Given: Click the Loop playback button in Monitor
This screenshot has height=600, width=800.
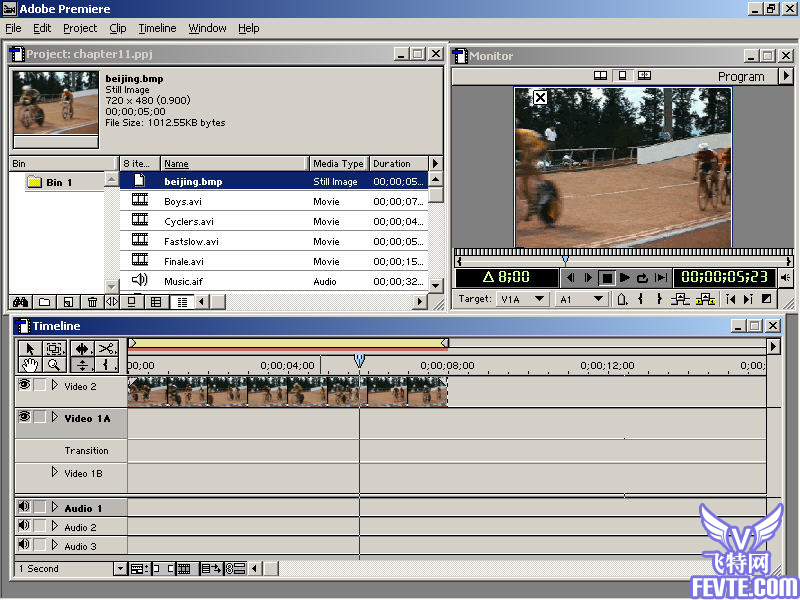Looking at the screenshot, I should tap(643, 278).
